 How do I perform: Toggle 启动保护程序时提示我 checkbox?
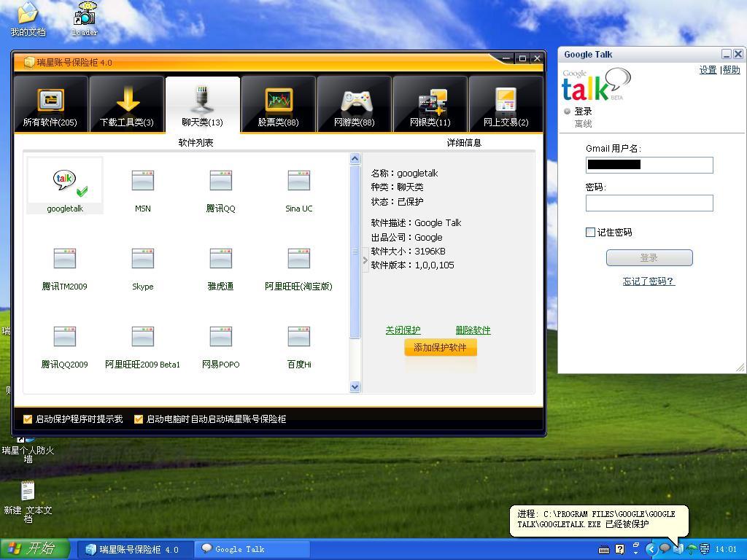click(x=28, y=419)
